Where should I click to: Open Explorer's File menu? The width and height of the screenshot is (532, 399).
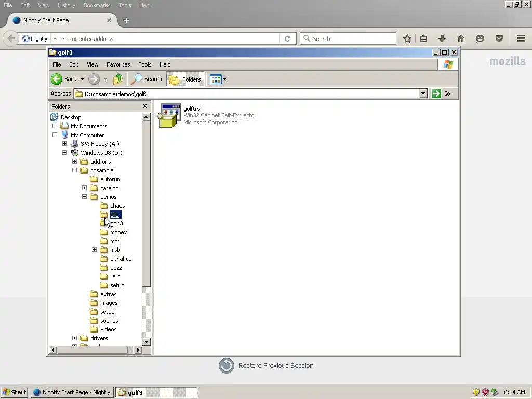57,64
